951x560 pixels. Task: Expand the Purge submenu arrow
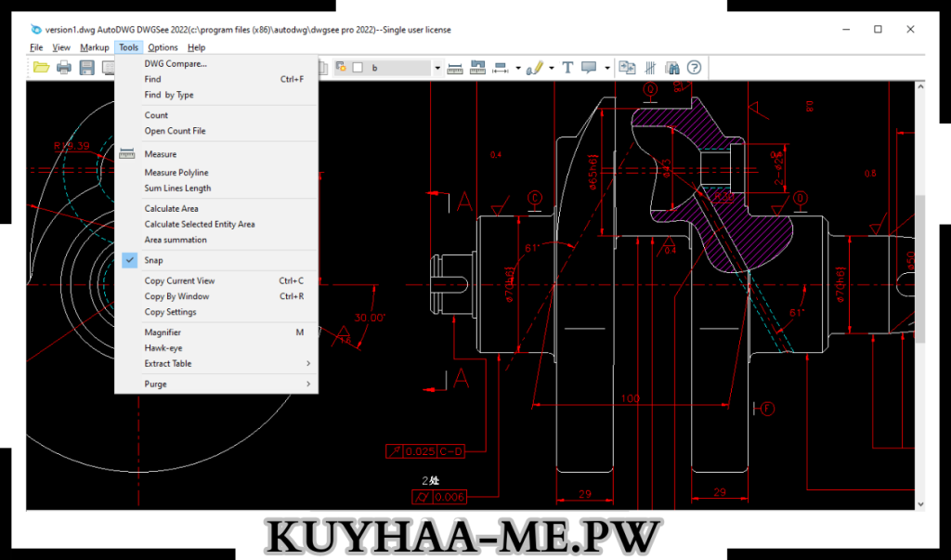click(308, 384)
